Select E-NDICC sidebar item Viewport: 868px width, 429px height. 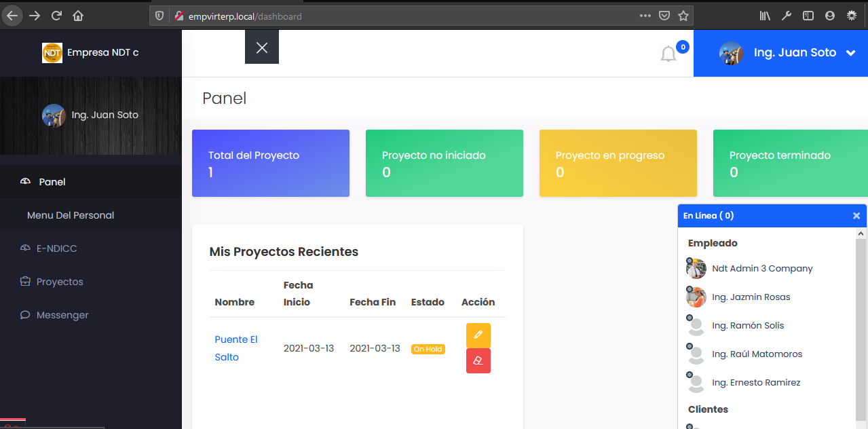pyautogui.click(x=56, y=248)
